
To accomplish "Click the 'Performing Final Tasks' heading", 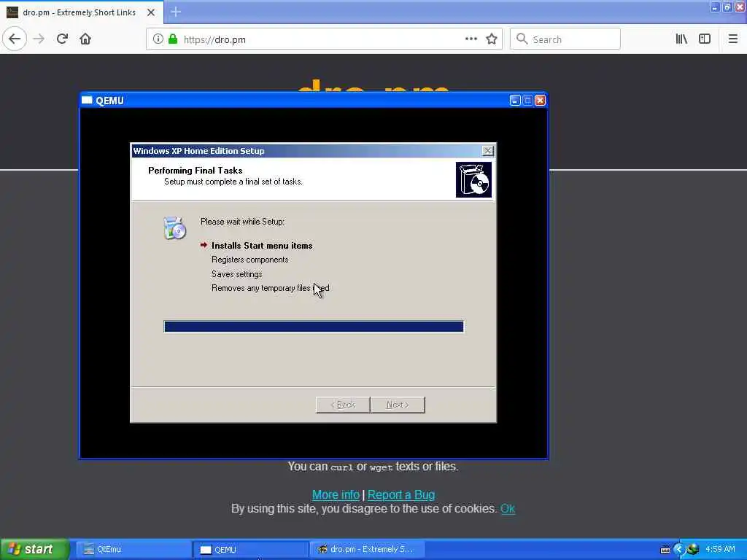I will point(196,171).
